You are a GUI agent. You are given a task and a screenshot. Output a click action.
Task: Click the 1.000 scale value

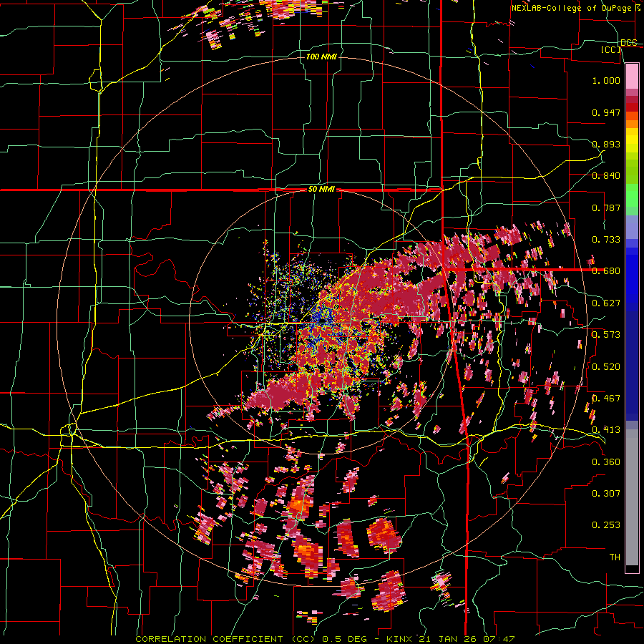point(606,80)
